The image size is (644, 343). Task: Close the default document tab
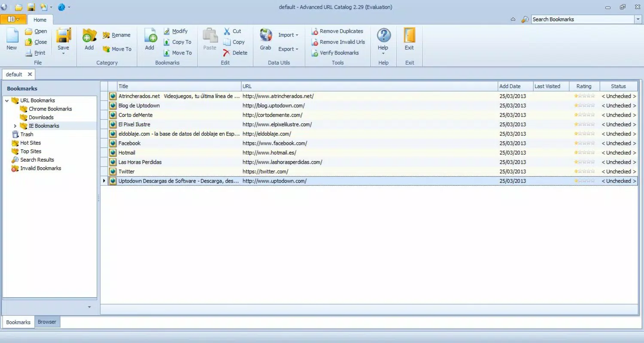(x=30, y=74)
